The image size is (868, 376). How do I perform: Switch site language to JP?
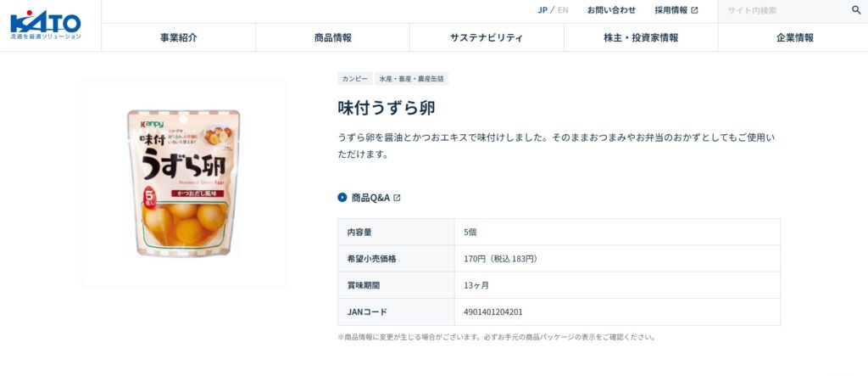[542, 11]
